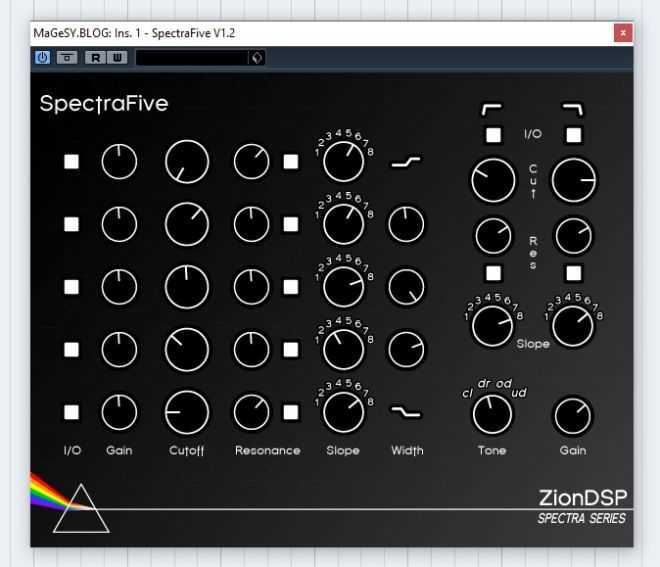Click the high-pass filter Cut knob
660x567 pixels.
tap(493, 180)
